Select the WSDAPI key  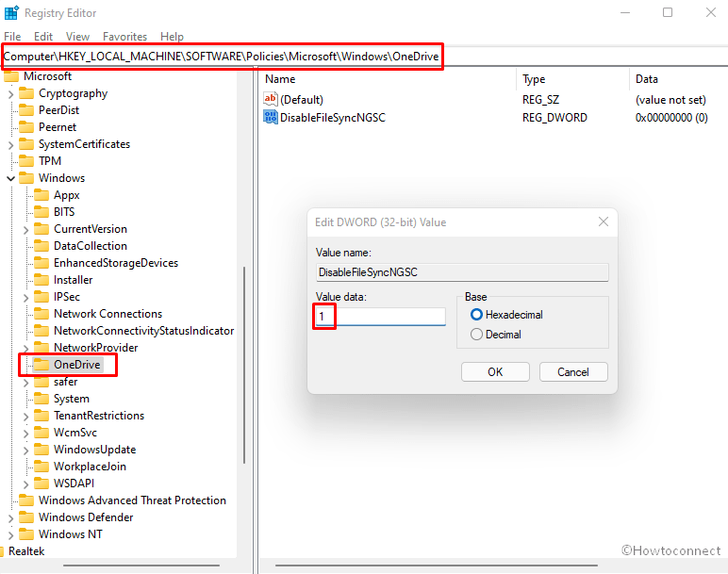click(x=74, y=484)
